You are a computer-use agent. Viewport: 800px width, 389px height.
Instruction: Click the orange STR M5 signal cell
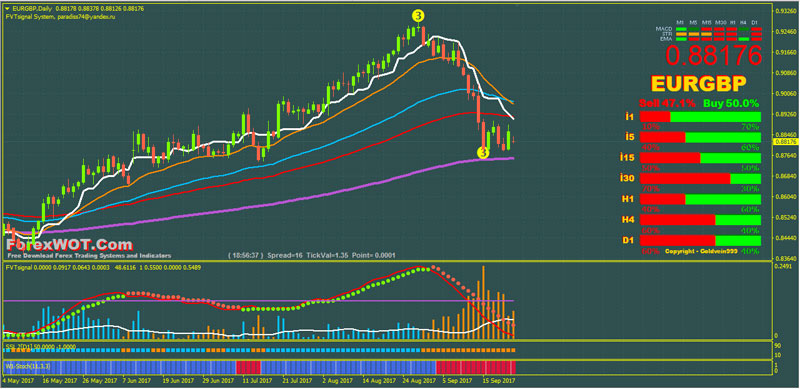(693, 34)
